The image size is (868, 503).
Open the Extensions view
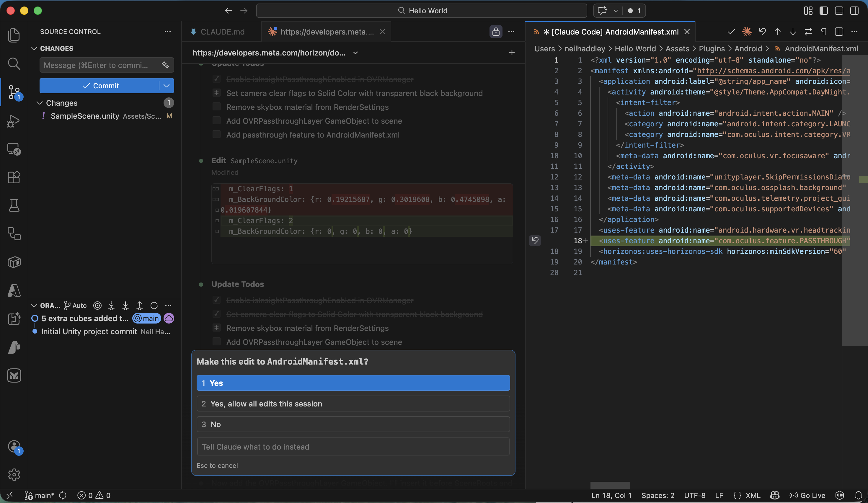(14, 177)
